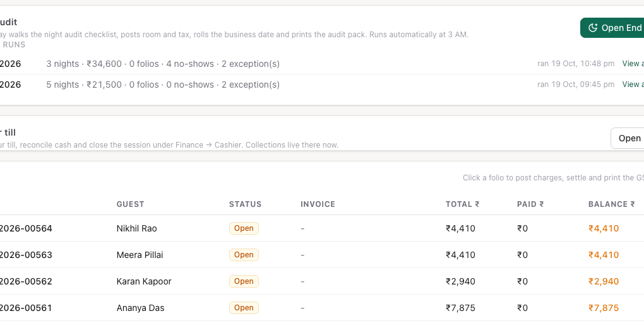Open folio 2026-00563 row

coord(322,255)
